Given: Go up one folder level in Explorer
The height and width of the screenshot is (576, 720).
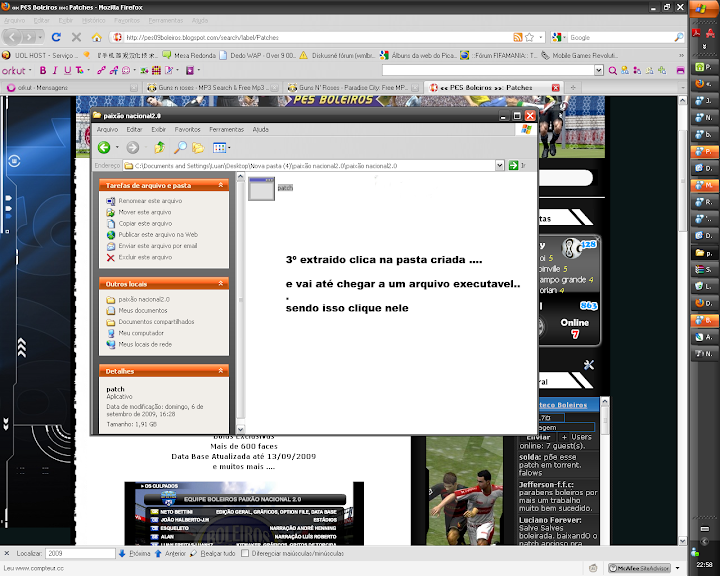Looking at the screenshot, I should [159, 147].
